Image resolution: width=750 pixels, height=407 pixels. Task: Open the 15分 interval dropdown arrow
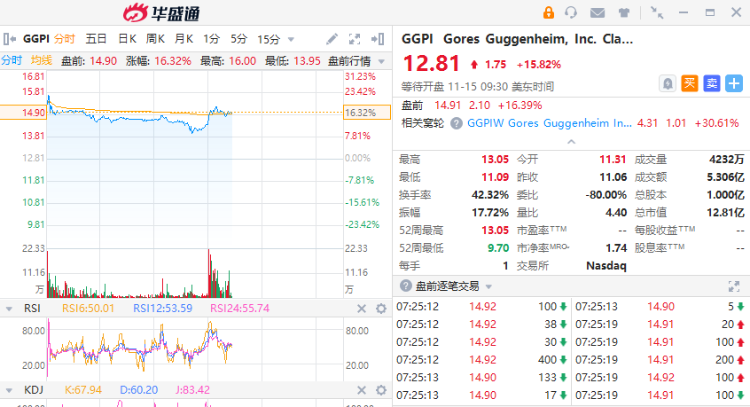coord(291,39)
